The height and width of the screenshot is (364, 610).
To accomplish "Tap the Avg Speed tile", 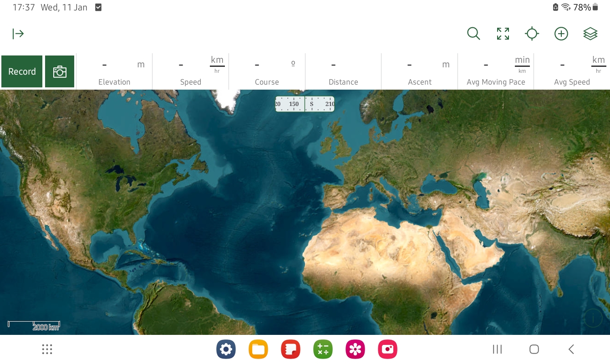I will point(572,71).
